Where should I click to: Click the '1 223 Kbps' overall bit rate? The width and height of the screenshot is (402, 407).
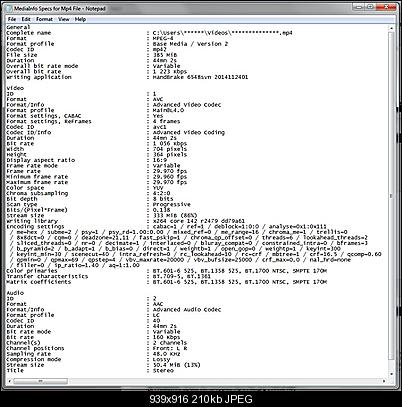170,72
